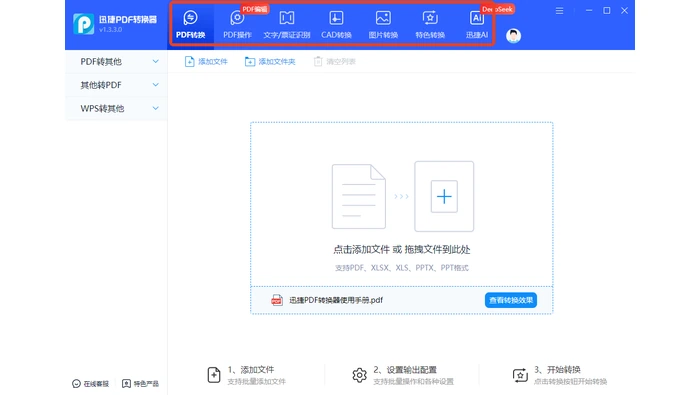
Task: Click the 3、开始转换 step label
Action: [x=557, y=370]
